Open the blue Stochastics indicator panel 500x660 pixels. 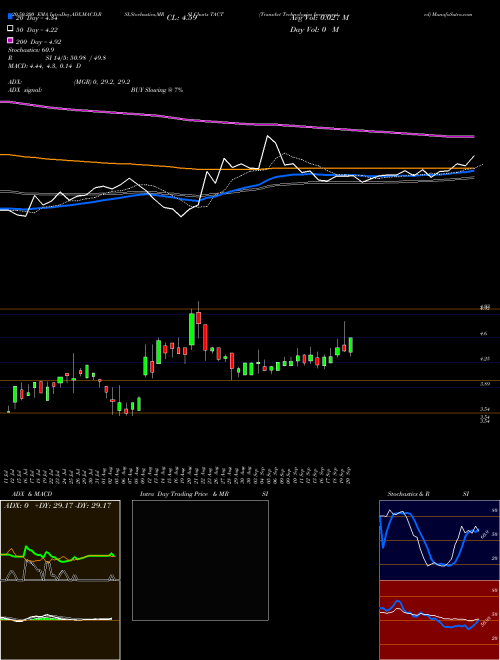click(439, 540)
